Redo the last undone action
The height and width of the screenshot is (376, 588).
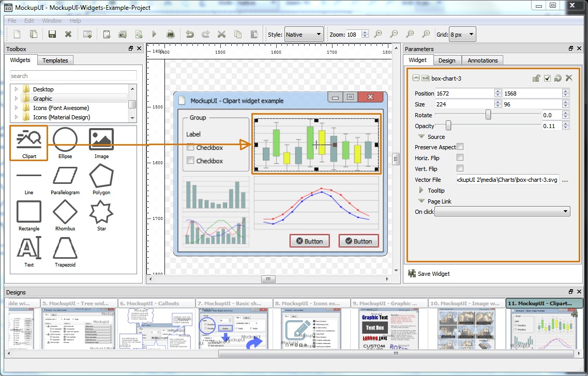click(205, 35)
